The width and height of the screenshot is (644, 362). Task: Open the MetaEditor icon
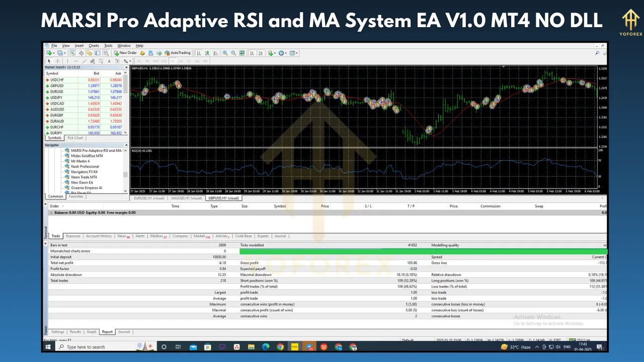pyautogui.click(x=142, y=53)
